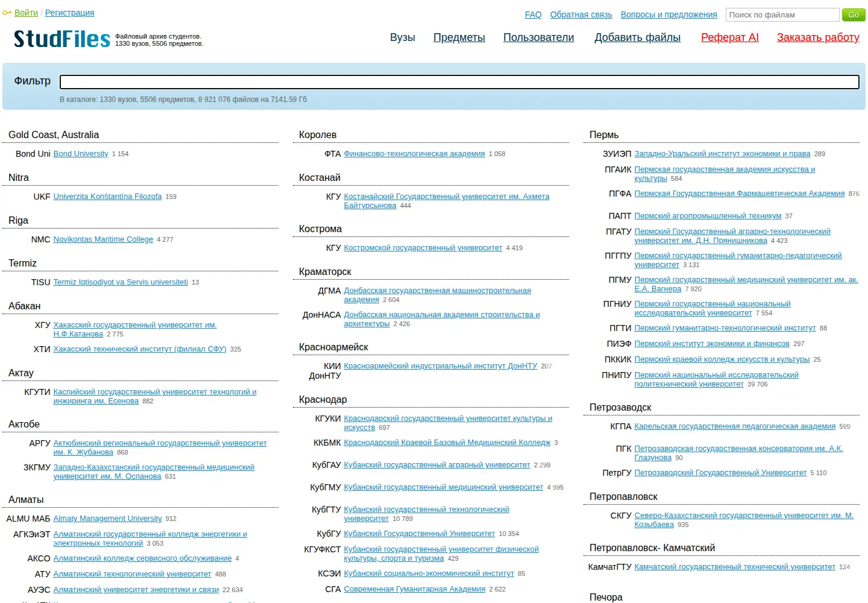This screenshot has height=603, width=868.
Task: Open Обратная связь link
Action: tap(581, 14)
